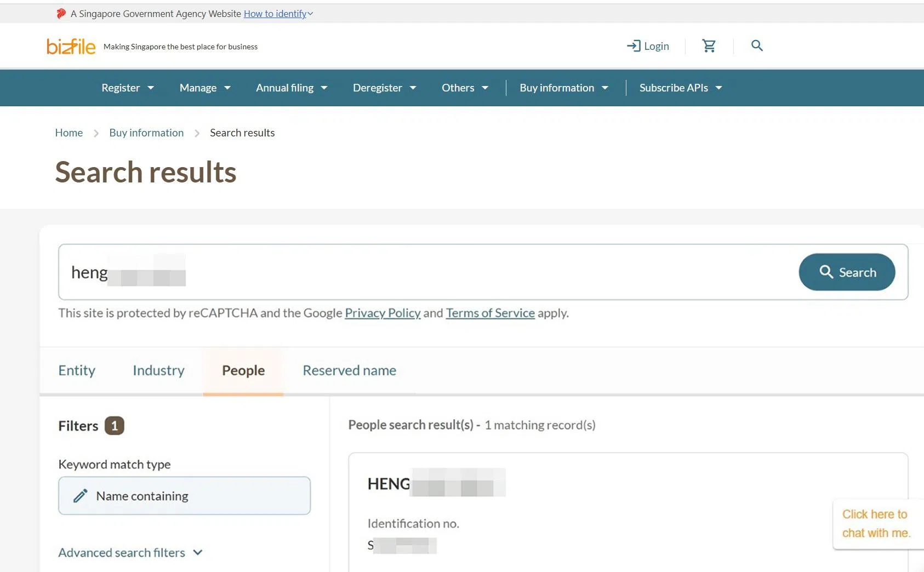Click the filters count badge
Screen dimensions: 924x572
114,426
